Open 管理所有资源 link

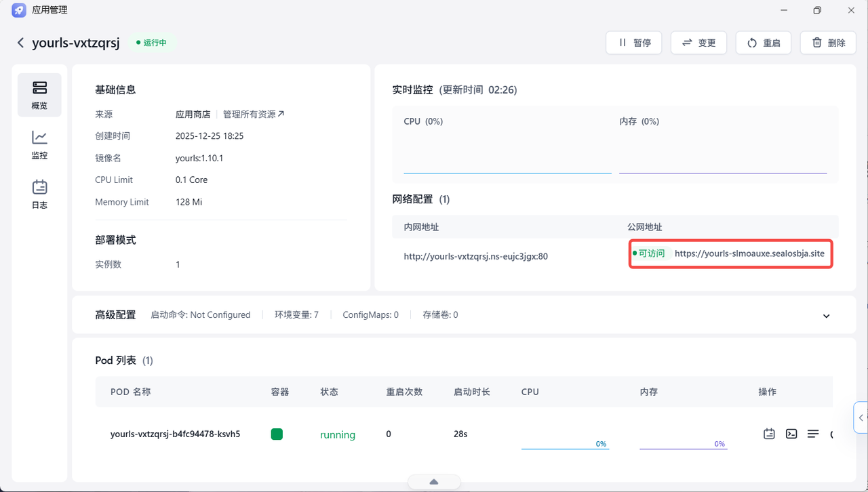point(254,115)
